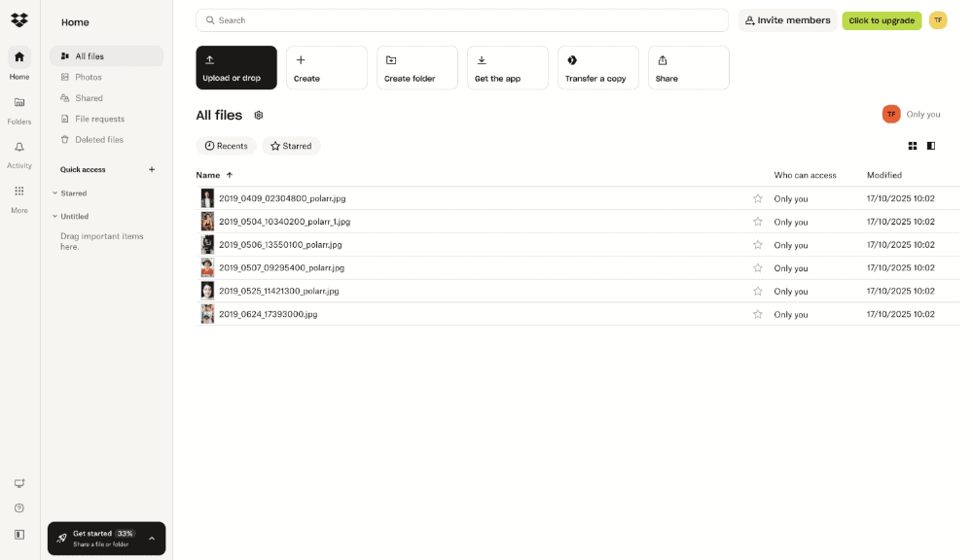973x560 pixels.
Task: Open the Folders section in sidebar
Action: pos(19,103)
